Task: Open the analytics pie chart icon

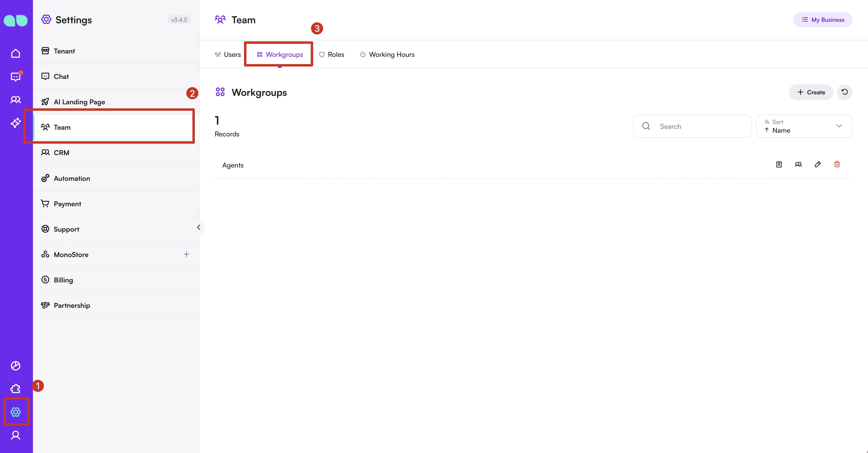Action: (x=15, y=366)
